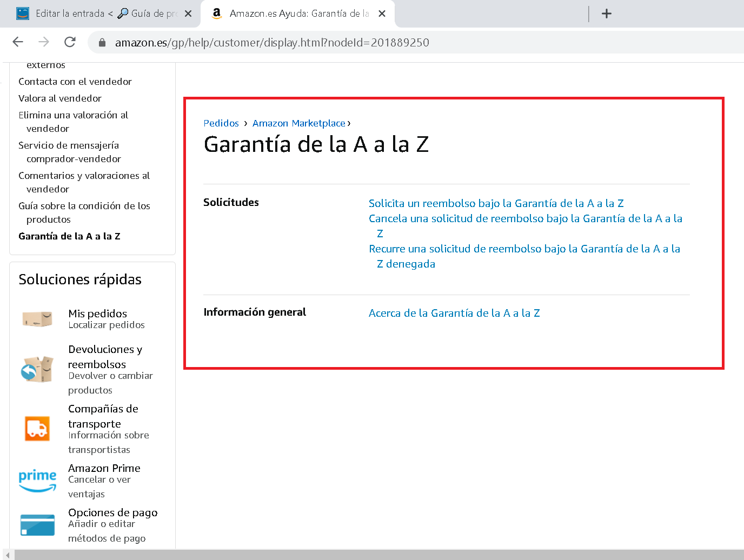
Task: Open Solicita un reembolso bajo la Garantía
Action: (496, 203)
